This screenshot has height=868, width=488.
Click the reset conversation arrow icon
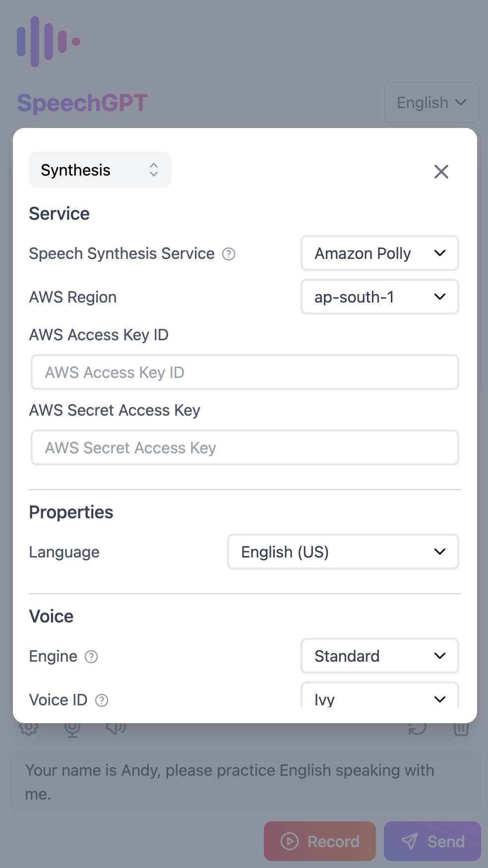coord(418,728)
